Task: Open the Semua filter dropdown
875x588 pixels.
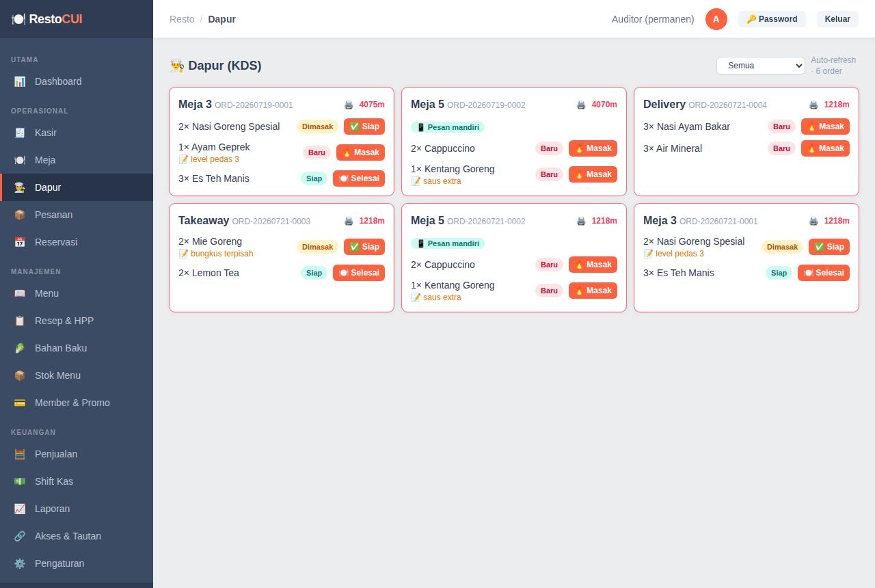Action: pyautogui.click(x=761, y=66)
